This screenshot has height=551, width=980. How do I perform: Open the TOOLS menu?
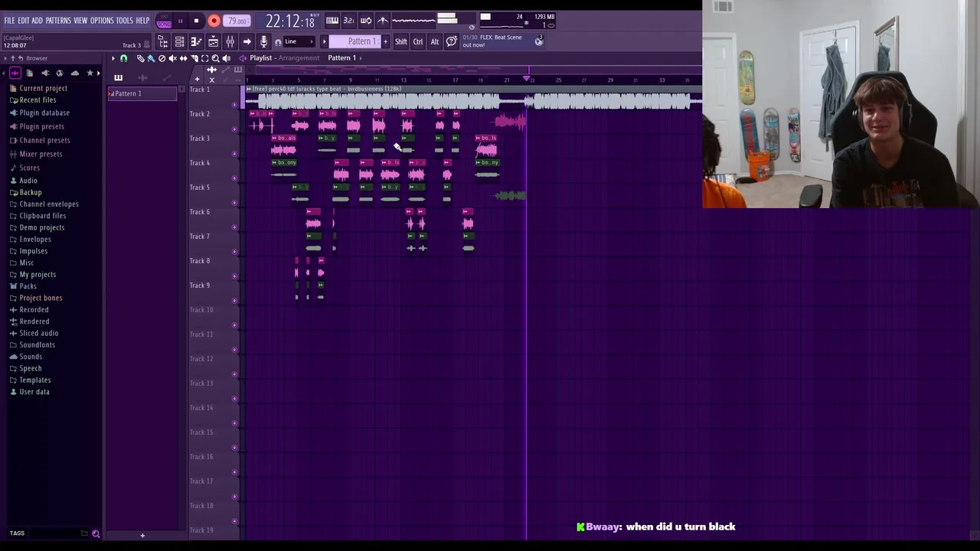tap(125, 21)
